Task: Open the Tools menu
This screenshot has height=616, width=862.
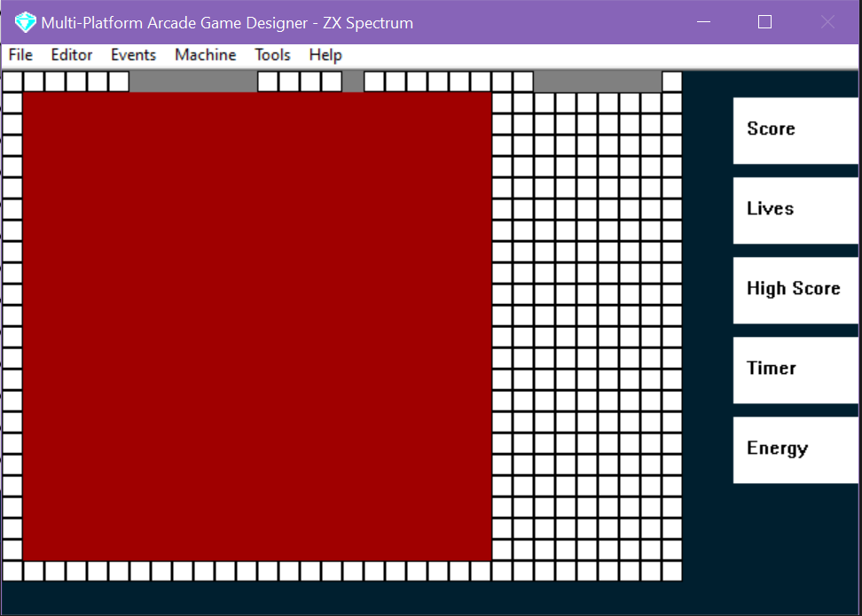Action: (272, 55)
